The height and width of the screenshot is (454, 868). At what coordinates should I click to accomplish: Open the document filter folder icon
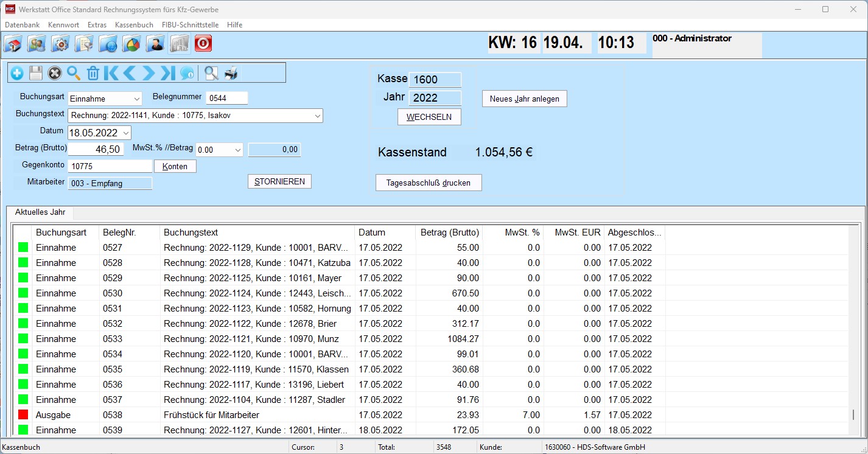pos(84,44)
